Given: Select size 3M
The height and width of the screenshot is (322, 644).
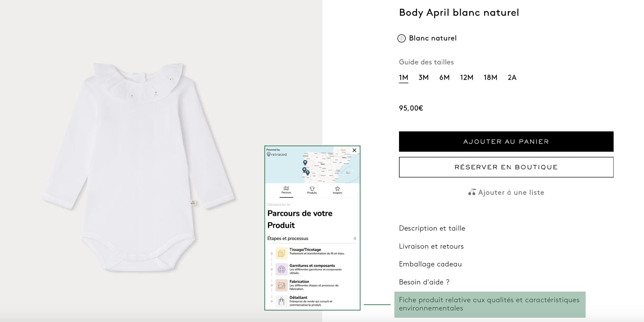Looking at the screenshot, I should pos(423,78).
